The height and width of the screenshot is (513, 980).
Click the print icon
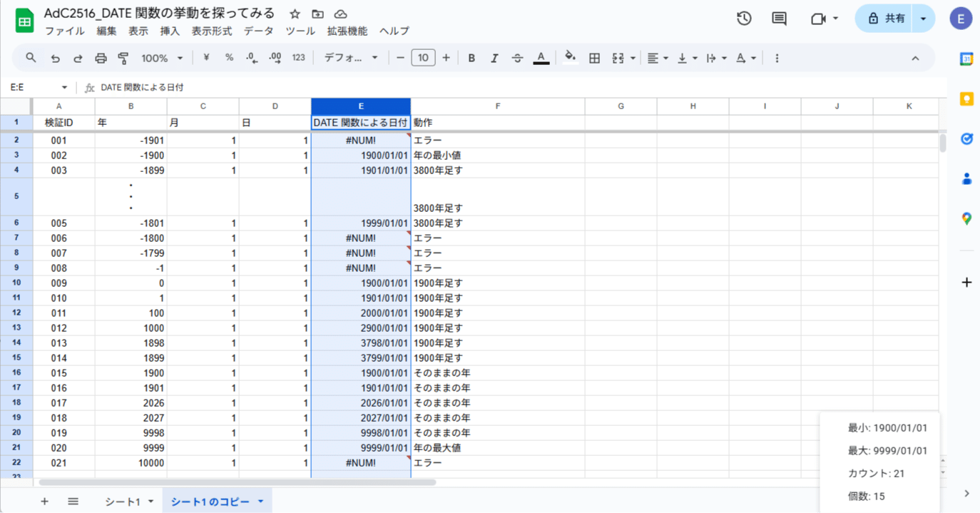coord(101,57)
